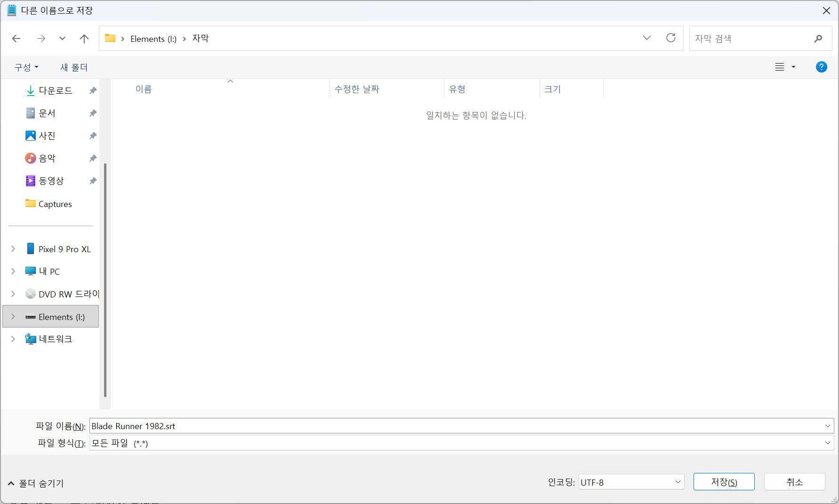Select Pixel 9 Pro XL device
This screenshot has height=504, width=839.
(65, 249)
